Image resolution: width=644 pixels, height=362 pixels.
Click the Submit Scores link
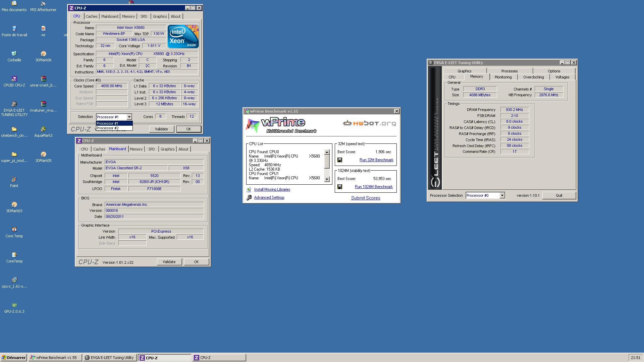pos(365,198)
